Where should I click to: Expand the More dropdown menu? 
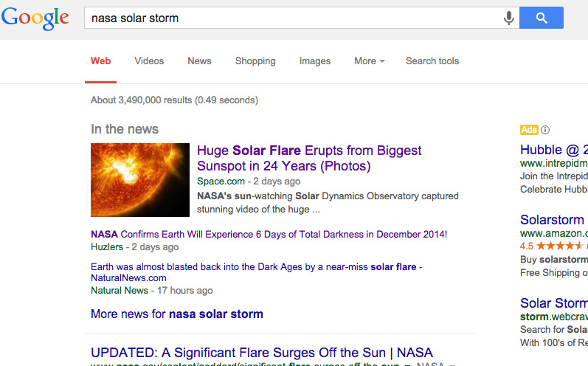pyautogui.click(x=370, y=61)
